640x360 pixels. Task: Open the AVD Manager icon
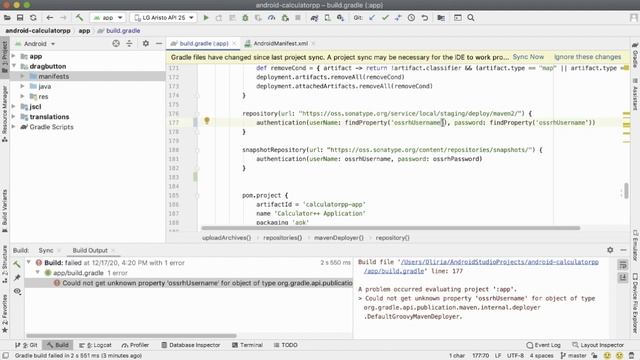pos(327,18)
